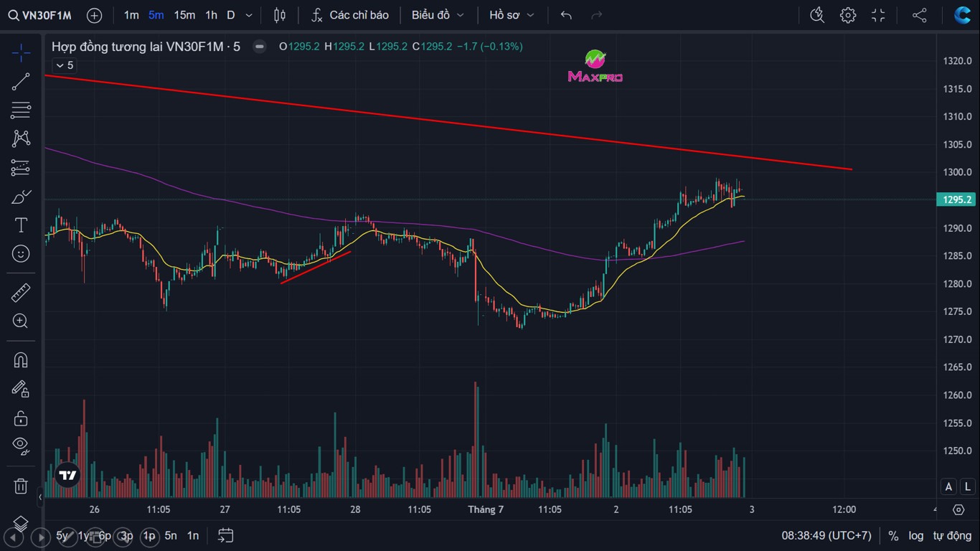
Task: Select the trend line drawing tool
Action: 21,82
